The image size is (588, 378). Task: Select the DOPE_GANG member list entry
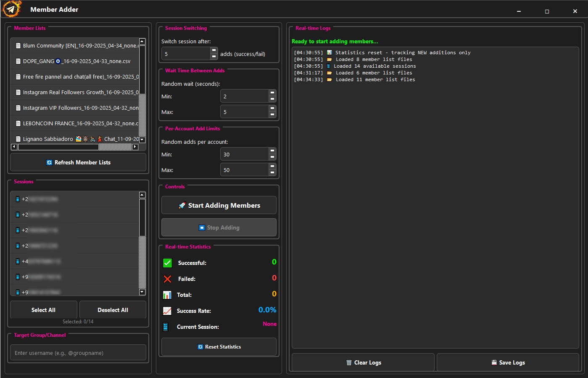click(76, 61)
